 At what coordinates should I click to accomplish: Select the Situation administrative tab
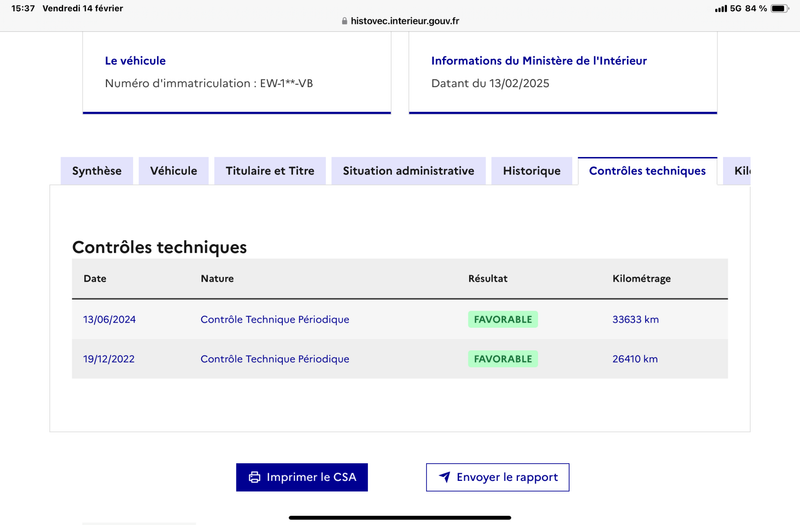click(408, 171)
